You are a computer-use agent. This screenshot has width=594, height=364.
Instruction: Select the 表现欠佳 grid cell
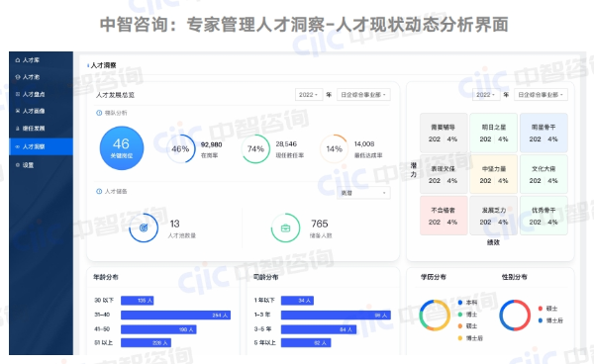point(444,174)
